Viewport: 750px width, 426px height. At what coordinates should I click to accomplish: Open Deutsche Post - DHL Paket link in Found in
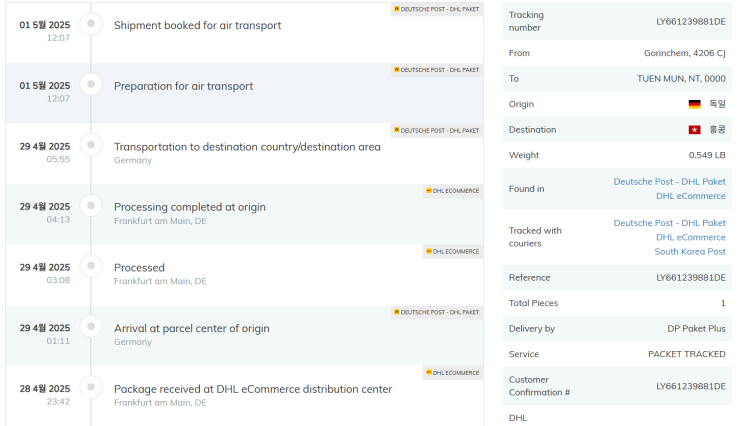(x=669, y=182)
